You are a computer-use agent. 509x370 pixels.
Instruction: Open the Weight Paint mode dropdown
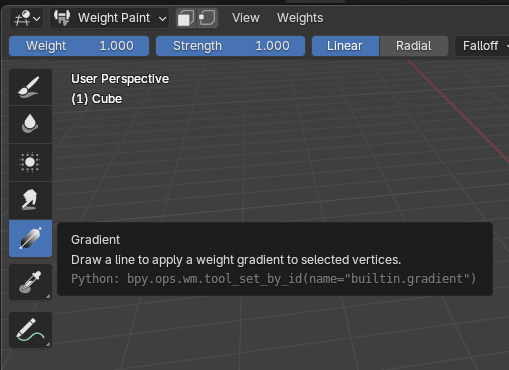pyautogui.click(x=110, y=18)
